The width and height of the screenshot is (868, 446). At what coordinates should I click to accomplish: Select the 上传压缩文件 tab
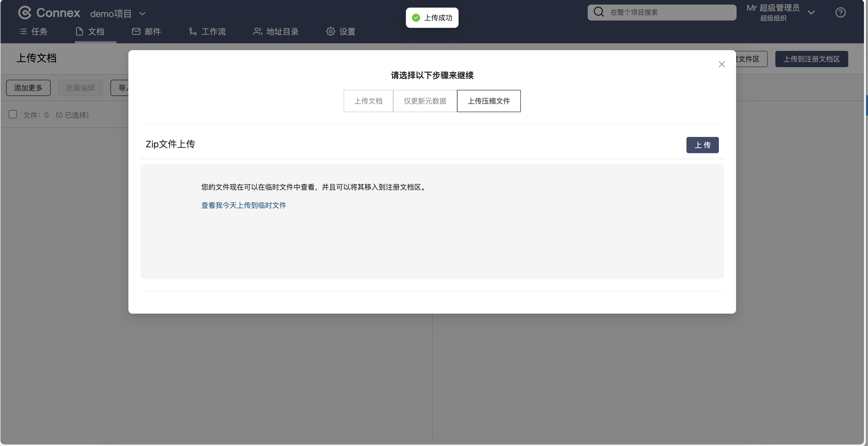pyautogui.click(x=489, y=101)
